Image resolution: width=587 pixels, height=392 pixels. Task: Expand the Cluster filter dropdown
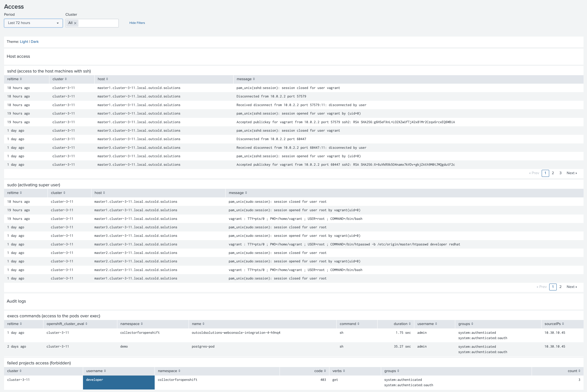[x=92, y=23]
